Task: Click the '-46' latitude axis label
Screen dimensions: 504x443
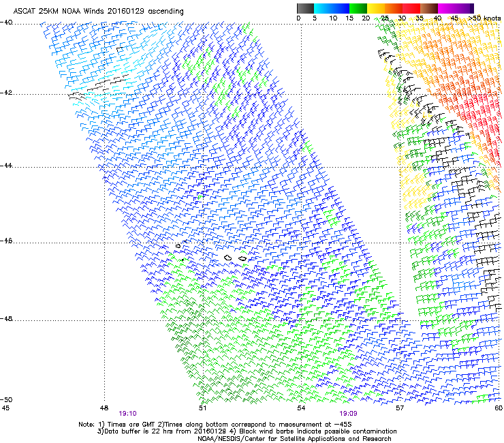Action: coord(6,241)
